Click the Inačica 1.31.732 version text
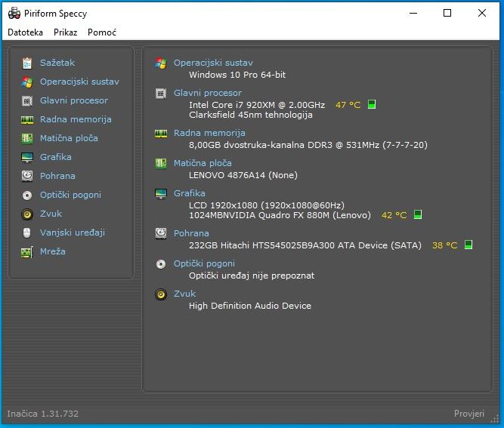This screenshot has width=504, height=428. (x=43, y=414)
